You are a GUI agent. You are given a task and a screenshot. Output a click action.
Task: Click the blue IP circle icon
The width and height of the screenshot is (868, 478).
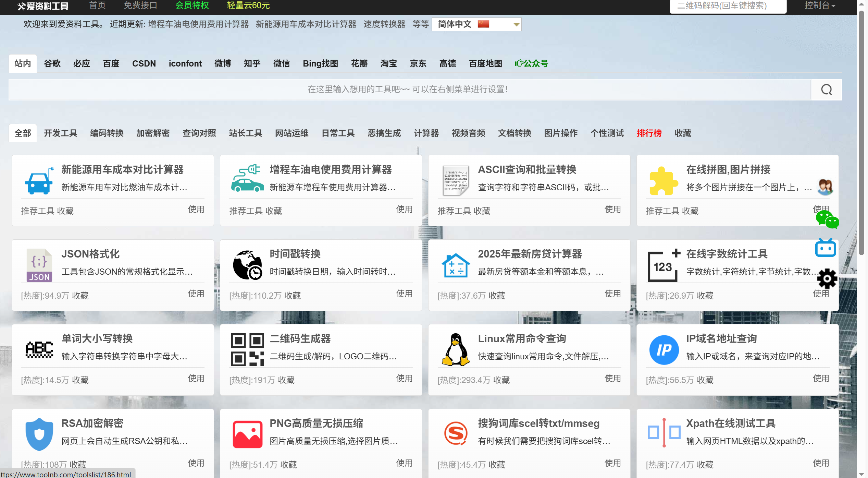coord(664,350)
